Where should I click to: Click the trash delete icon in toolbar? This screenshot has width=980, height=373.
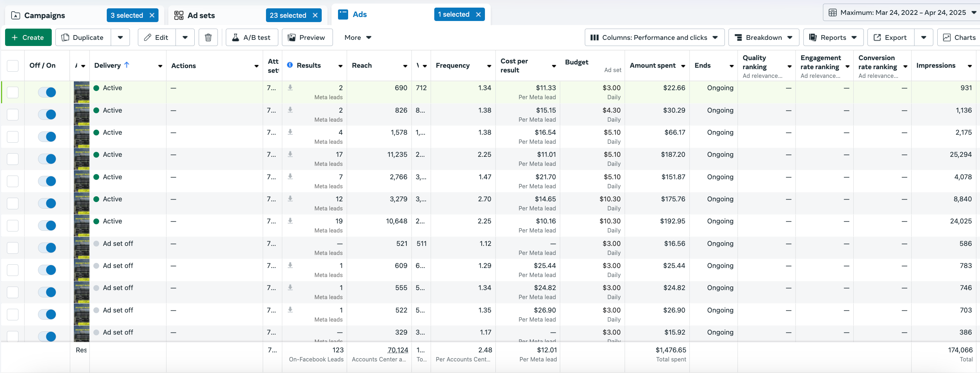pyautogui.click(x=208, y=37)
